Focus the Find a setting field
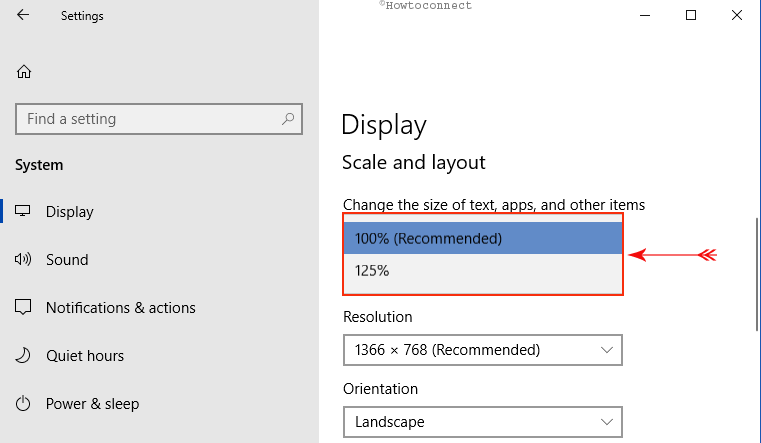Screen dimensions: 761x443 click(x=159, y=119)
